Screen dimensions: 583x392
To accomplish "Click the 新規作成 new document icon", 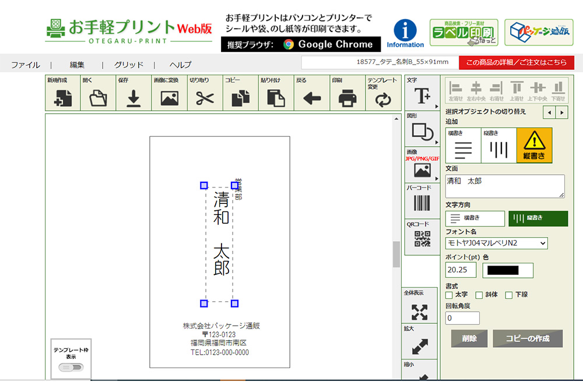I will pyautogui.click(x=63, y=98).
